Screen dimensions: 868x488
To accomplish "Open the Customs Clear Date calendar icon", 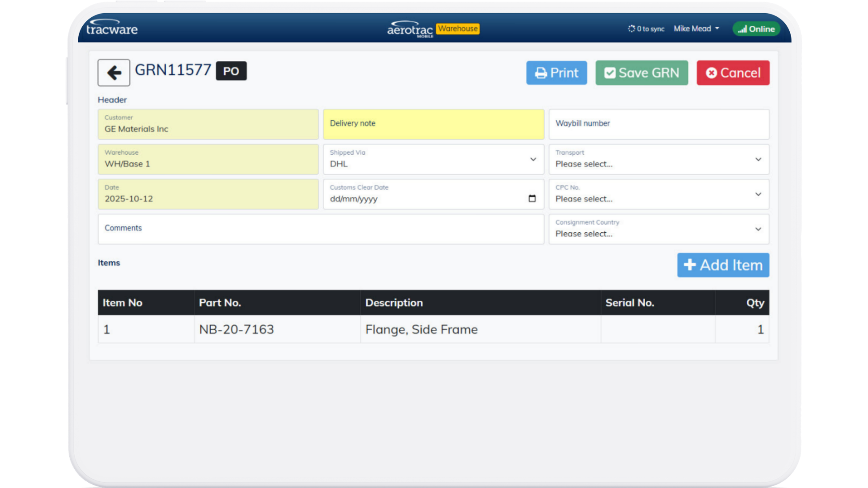I will coord(532,198).
